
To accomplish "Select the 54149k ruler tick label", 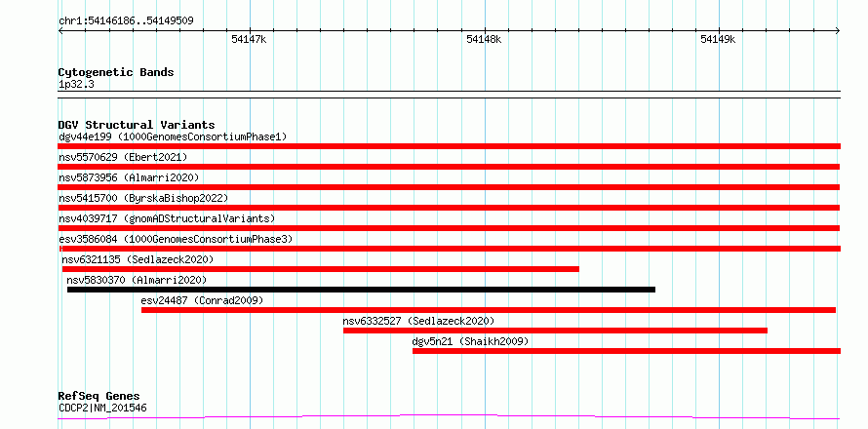I will (718, 39).
